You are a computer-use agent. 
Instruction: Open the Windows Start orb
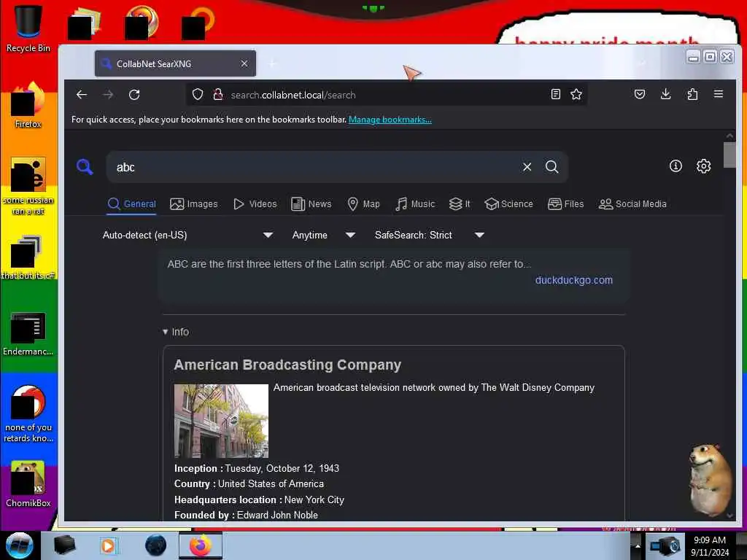click(20, 545)
